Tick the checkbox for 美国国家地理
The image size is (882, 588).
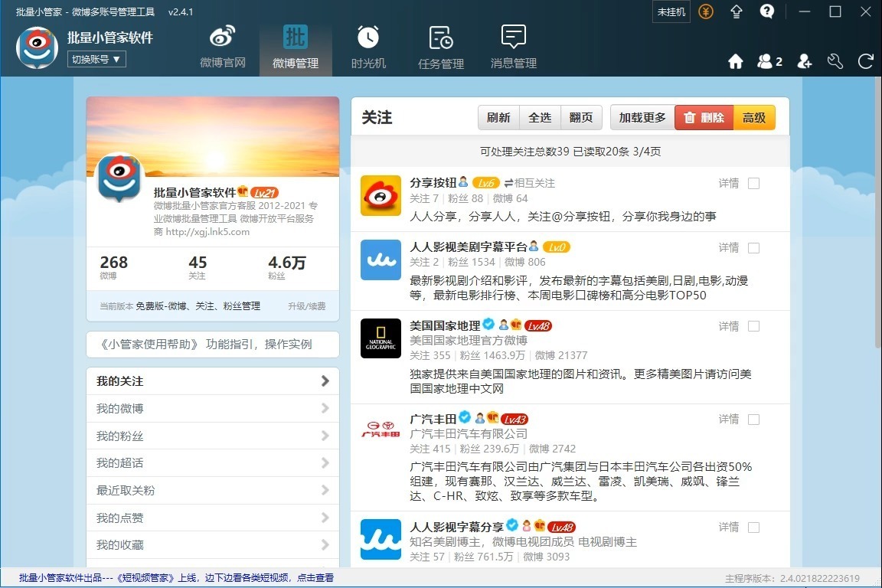point(753,326)
